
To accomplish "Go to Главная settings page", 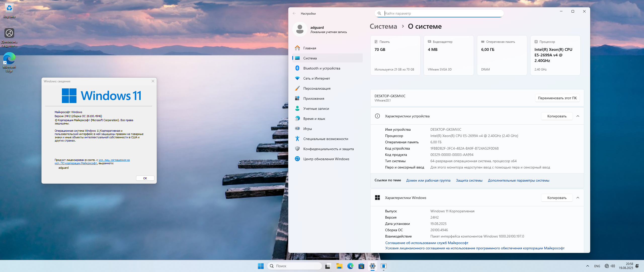I will coord(309,48).
